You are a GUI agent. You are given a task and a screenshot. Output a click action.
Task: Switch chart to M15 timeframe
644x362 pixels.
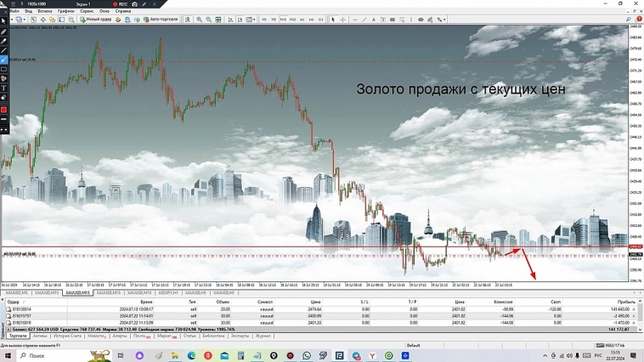(284, 20)
